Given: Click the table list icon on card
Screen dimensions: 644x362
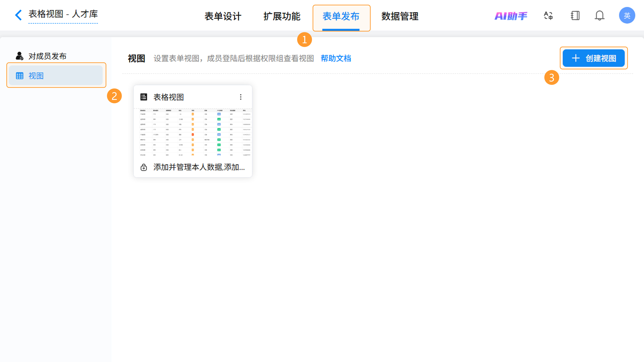Looking at the screenshot, I should click(144, 97).
